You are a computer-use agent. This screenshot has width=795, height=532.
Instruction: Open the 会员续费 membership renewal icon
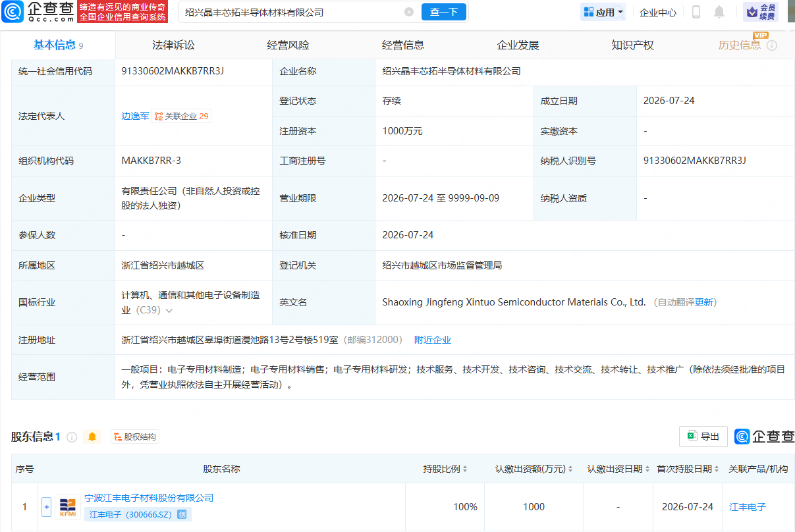point(761,12)
